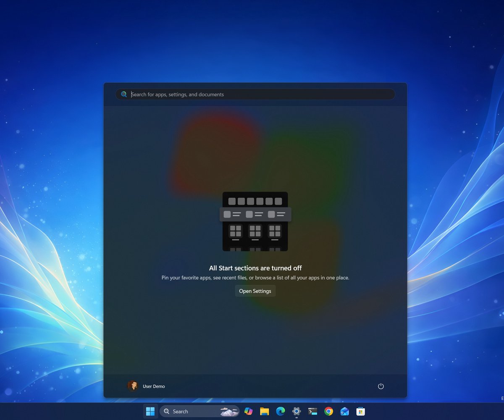This screenshot has width=504, height=420.
Task: Open File Explorer from the taskbar
Action: coord(264,411)
